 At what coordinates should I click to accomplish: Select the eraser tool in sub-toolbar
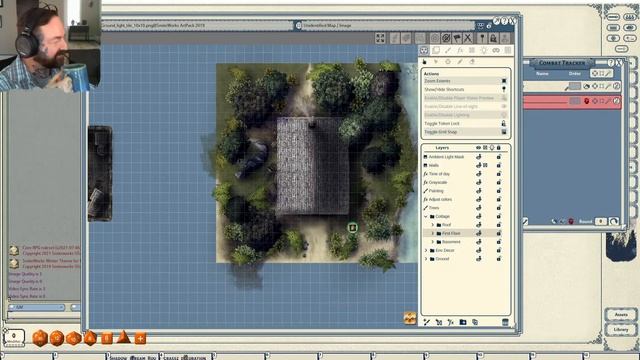tap(472, 62)
